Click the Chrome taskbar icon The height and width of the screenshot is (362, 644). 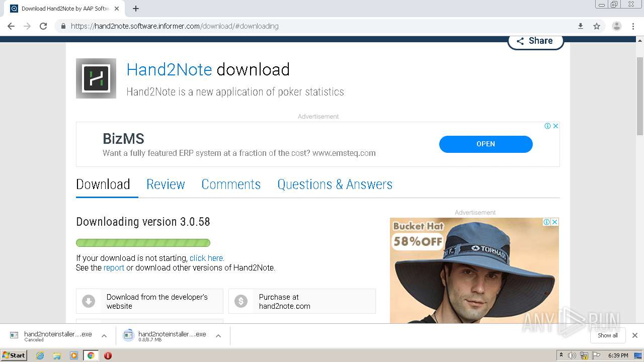(x=91, y=355)
